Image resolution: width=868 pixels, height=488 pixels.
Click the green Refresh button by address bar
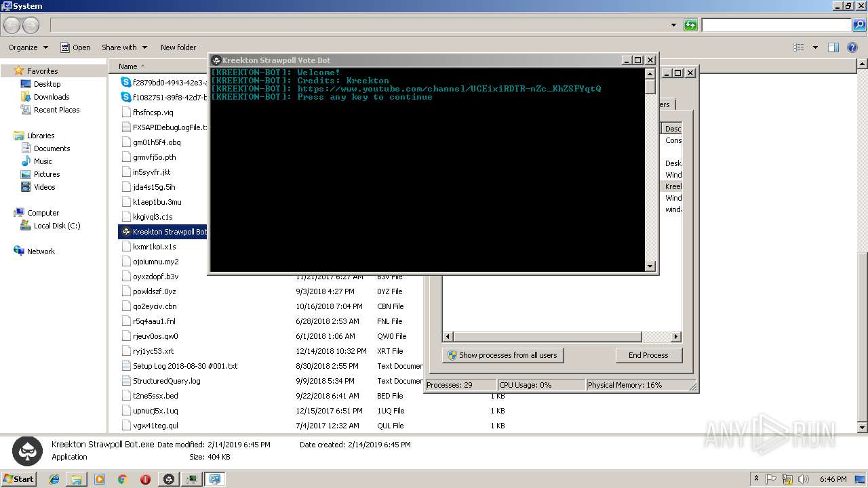click(x=690, y=25)
